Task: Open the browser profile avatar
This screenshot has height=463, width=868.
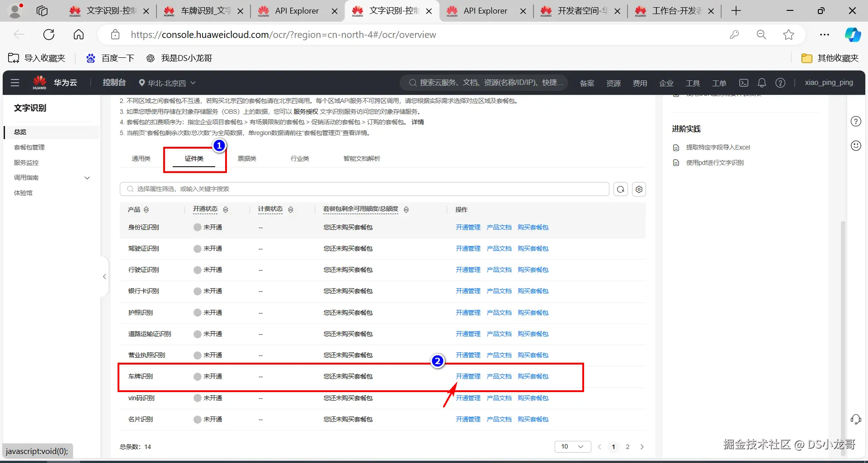Action: point(16,10)
